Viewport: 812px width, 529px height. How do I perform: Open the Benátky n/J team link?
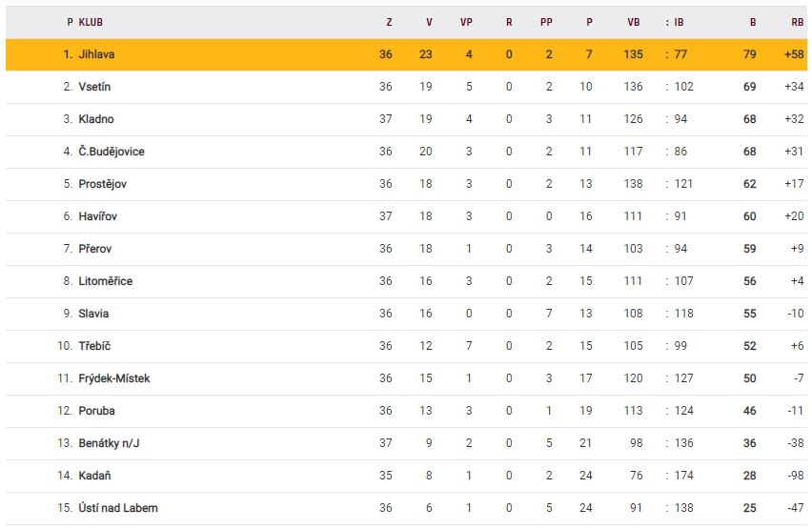(108, 443)
